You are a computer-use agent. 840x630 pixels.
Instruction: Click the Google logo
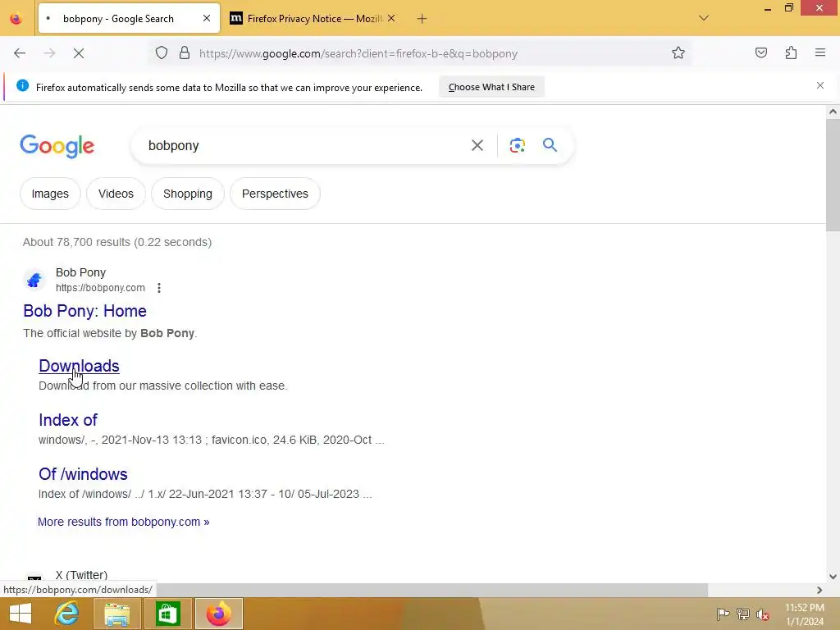(x=57, y=146)
